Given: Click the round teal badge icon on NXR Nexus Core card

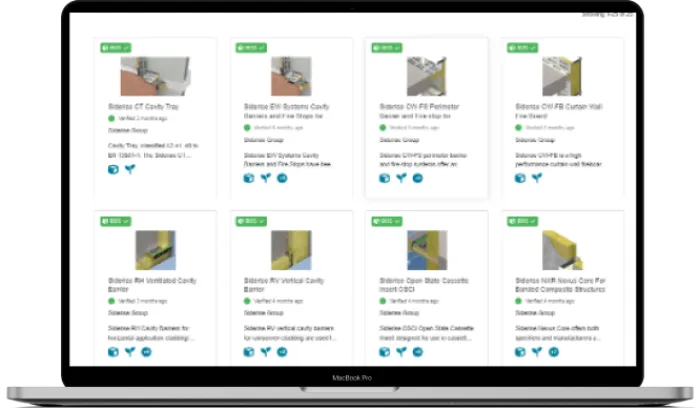Looking at the screenshot, I should [x=554, y=352].
